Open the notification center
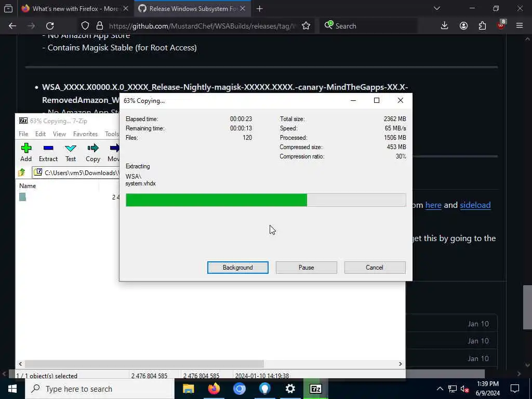This screenshot has width=532, height=399. pyautogui.click(x=515, y=389)
